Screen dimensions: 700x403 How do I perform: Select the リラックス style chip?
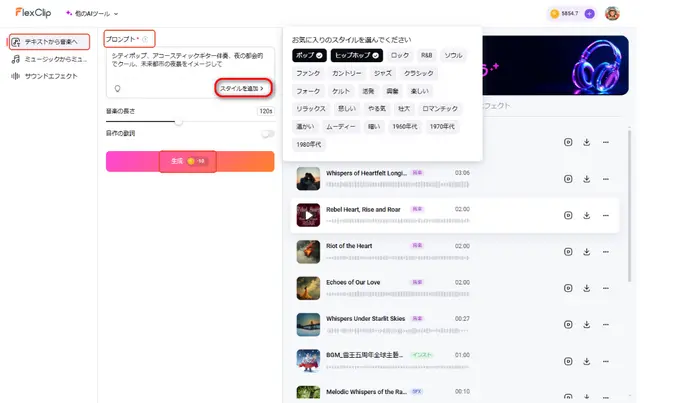pos(311,109)
